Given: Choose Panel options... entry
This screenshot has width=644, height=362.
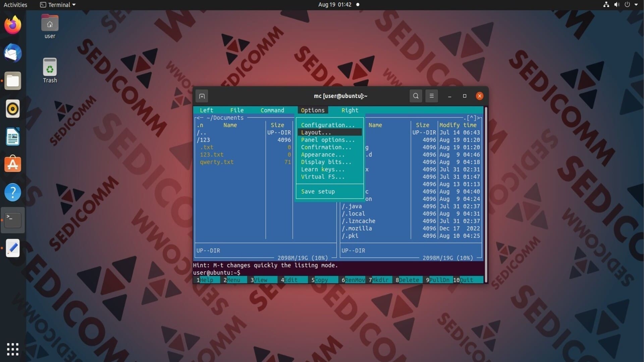Looking at the screenshot, I should point(330,140).
